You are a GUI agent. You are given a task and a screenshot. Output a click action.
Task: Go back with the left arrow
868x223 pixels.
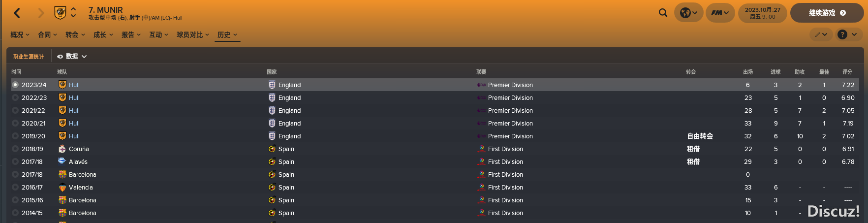(x=17, y=13)
